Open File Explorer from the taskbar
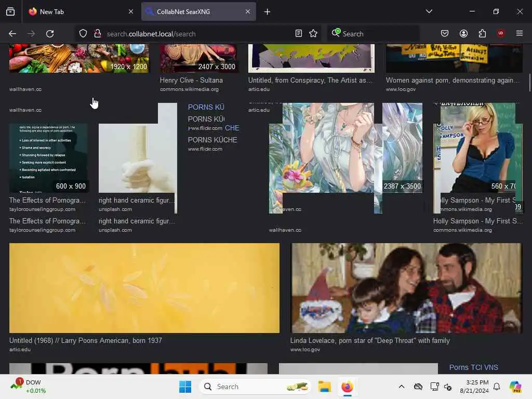 click(324, 387)
